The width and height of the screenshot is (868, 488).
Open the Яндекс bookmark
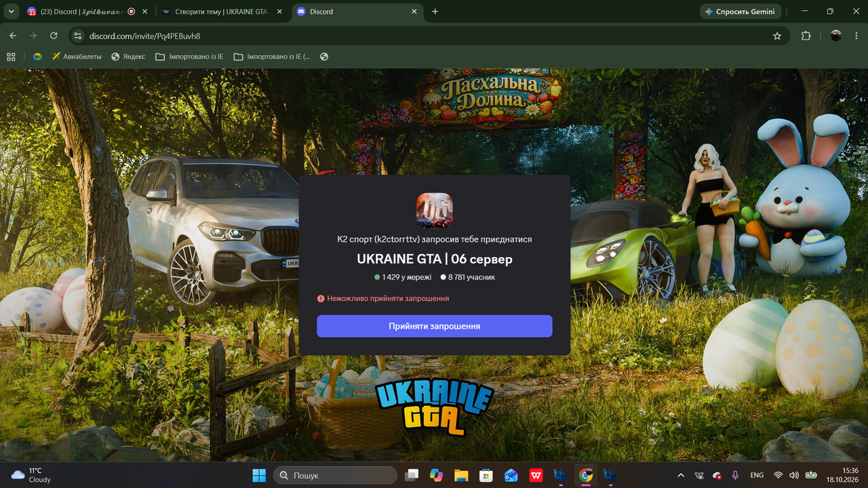click(x=128, y=57)
